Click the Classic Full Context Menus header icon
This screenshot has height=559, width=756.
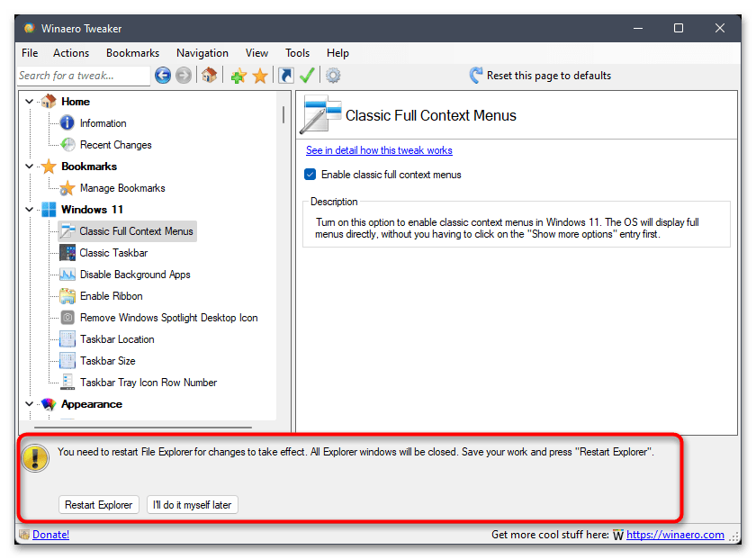pyautogui.click(x=320, y=115)
